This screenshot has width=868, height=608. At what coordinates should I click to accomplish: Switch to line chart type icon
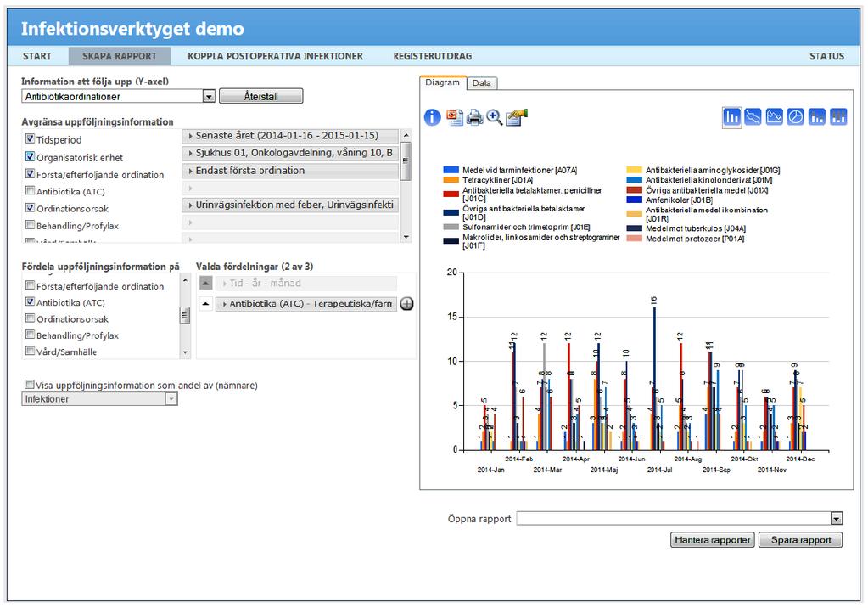click(753, 117)
